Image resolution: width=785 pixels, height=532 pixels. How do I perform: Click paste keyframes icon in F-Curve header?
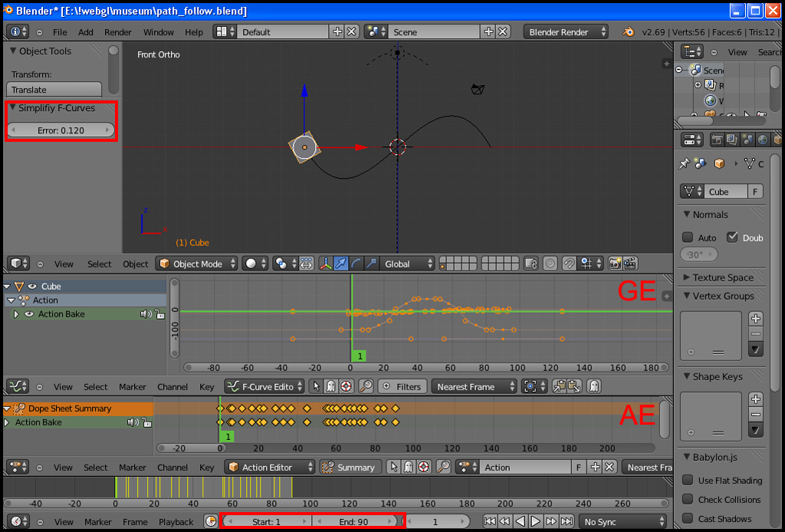tap(573, 386)
